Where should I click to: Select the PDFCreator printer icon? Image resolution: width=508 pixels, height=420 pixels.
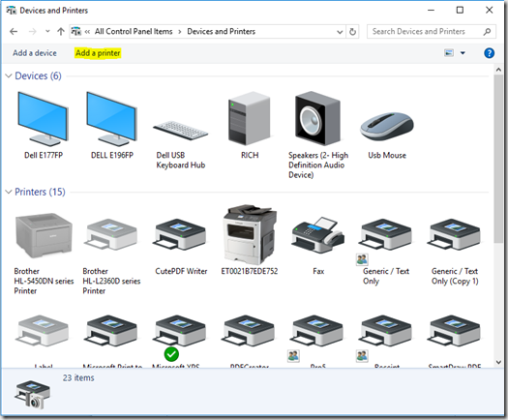pyautogui.click(x=249, y=331)
